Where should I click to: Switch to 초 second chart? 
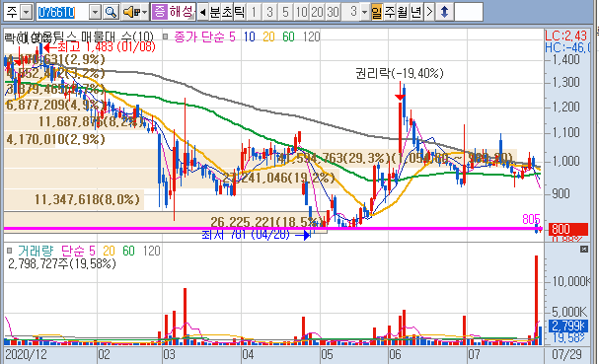click(227, 12)
